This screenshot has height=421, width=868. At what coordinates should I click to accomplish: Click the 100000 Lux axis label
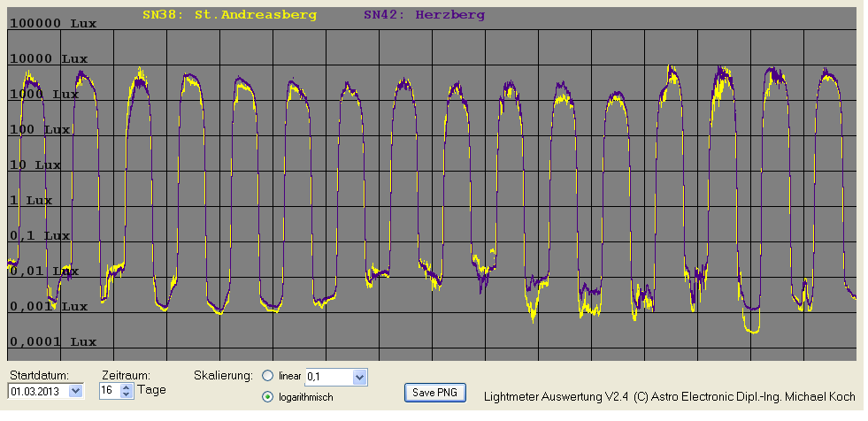click(53, 24)
